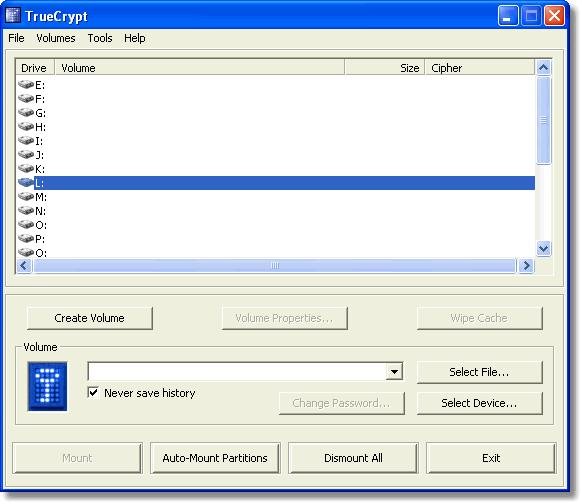Click the I: drive icon
Image resolution: width=582 pixels, height=504 pixels.
pyautogui.click(x=26, y=141)
